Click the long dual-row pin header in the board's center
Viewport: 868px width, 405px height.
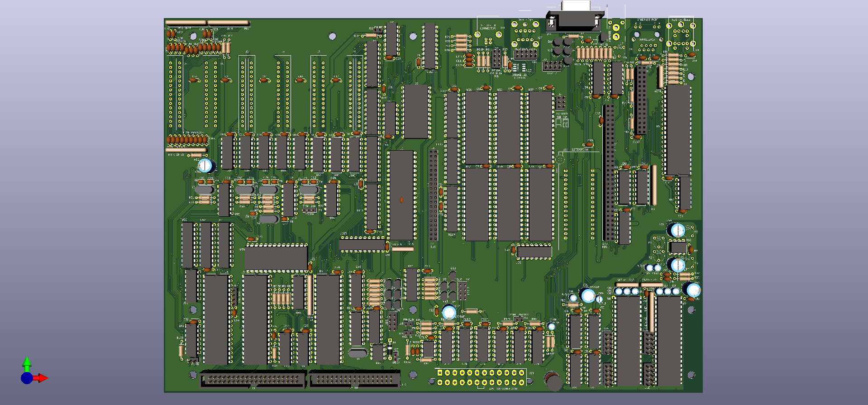[x=433, y=195]
